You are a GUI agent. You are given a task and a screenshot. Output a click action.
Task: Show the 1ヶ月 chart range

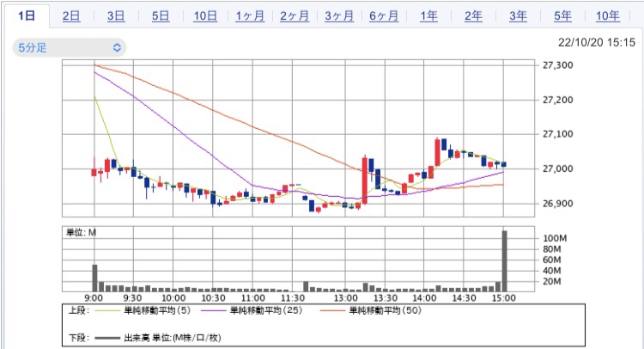pos(250,16)
